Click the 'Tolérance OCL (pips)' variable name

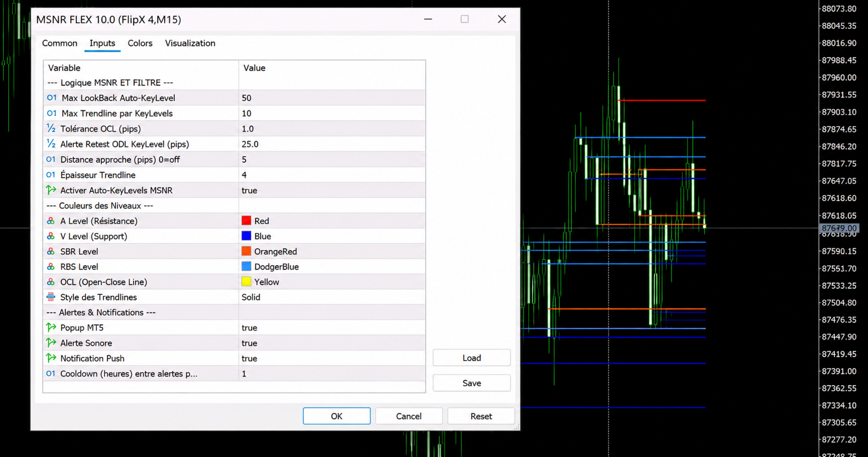coord(100,129)
